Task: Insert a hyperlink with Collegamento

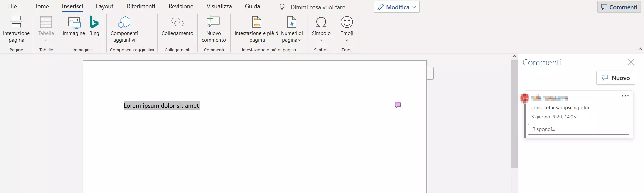Action: (x=177, y=26)
